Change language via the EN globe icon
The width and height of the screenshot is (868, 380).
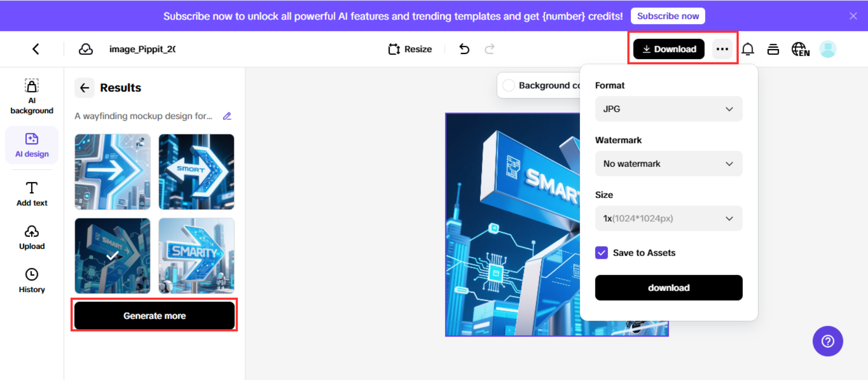click(800, 49)
